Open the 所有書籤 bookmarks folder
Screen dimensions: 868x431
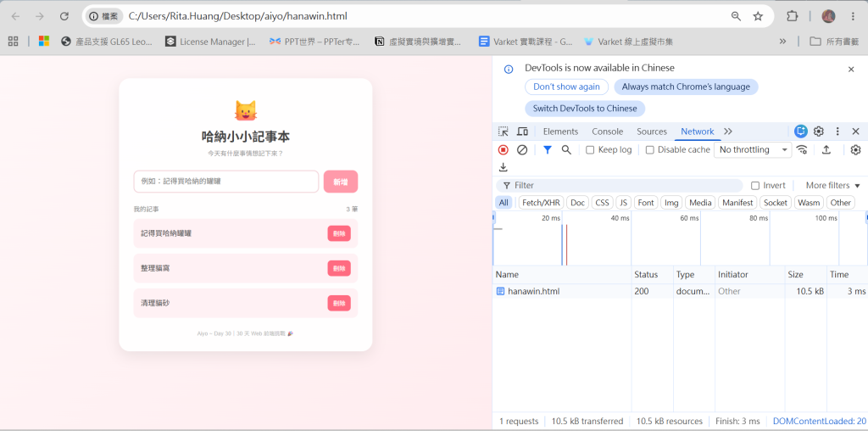coord(835,41)
